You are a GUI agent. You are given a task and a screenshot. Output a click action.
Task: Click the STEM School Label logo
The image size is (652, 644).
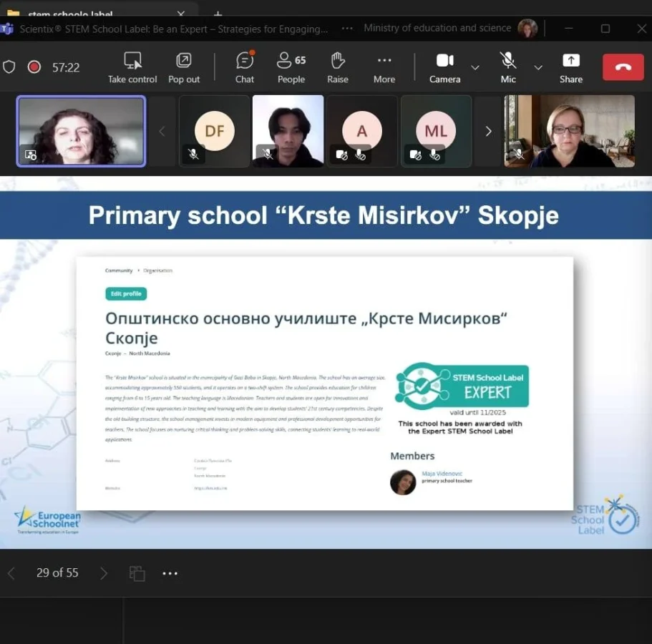(x=605, y=515)
